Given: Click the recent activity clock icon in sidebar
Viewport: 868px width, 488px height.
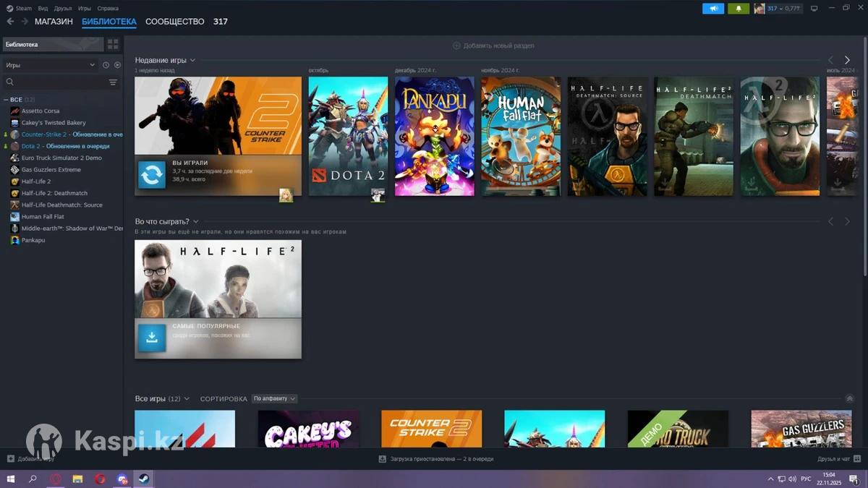Looking at the screenshot, I should point(106,65).
